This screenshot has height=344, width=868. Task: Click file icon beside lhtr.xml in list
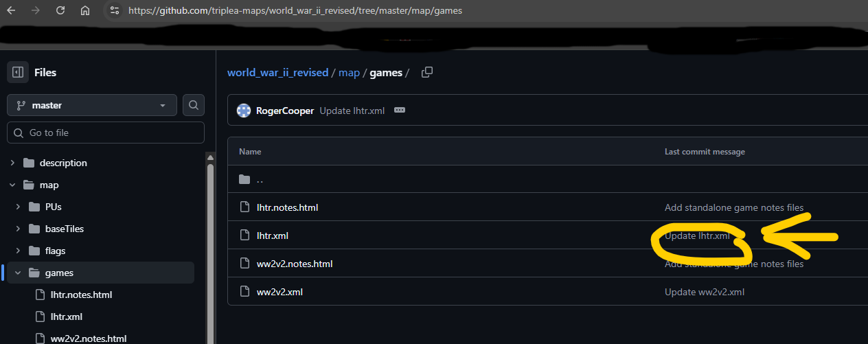pos(244,236)
